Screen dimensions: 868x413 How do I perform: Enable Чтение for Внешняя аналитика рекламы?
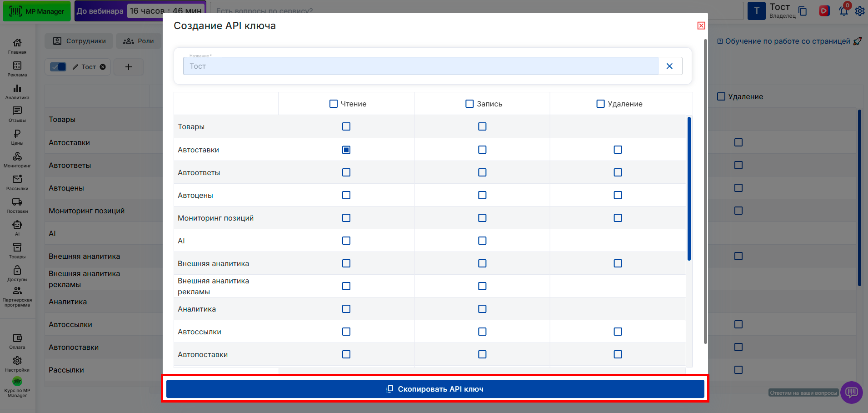click(346, 286)
